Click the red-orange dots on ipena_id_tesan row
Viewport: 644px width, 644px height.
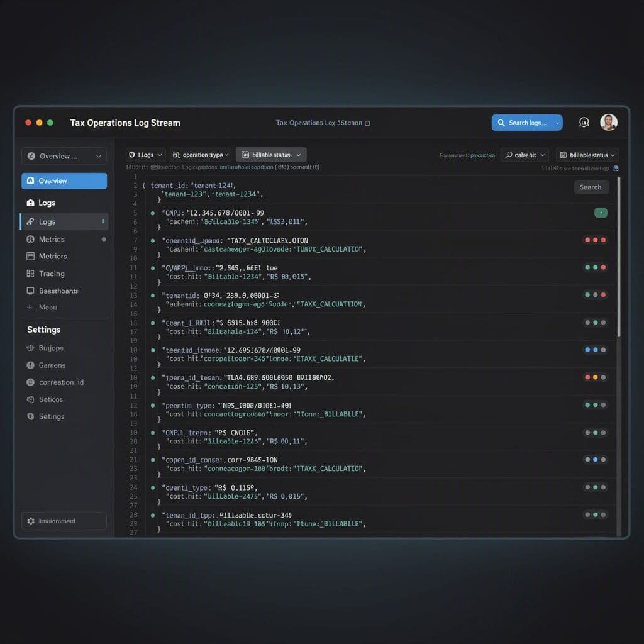coord(595,377)
